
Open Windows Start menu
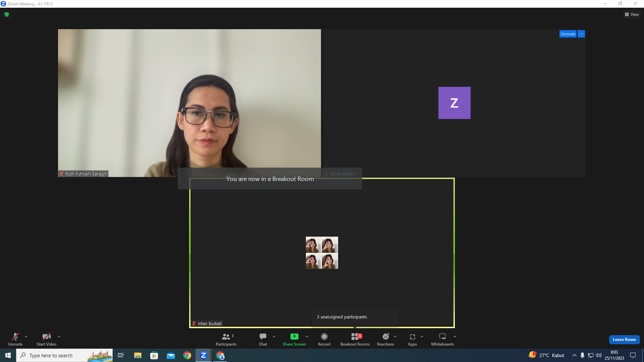pos(8,355)
